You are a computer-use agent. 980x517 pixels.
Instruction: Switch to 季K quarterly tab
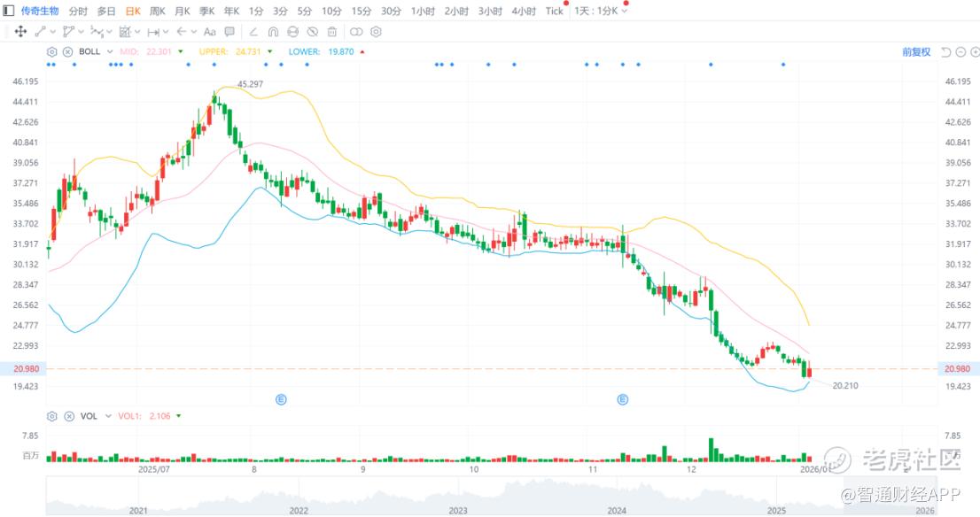click(206, 12)
